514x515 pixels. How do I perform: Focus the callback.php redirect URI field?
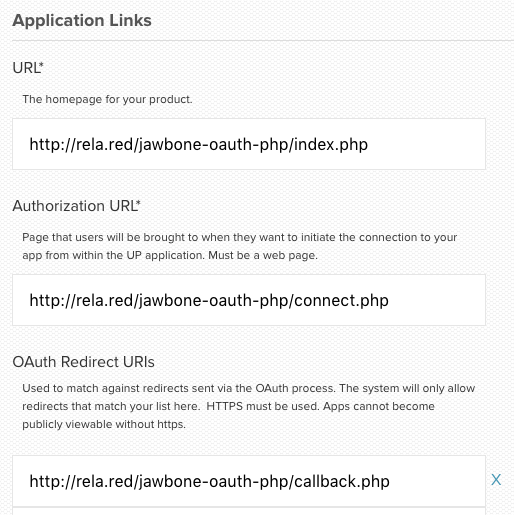[x=249, y=481]
